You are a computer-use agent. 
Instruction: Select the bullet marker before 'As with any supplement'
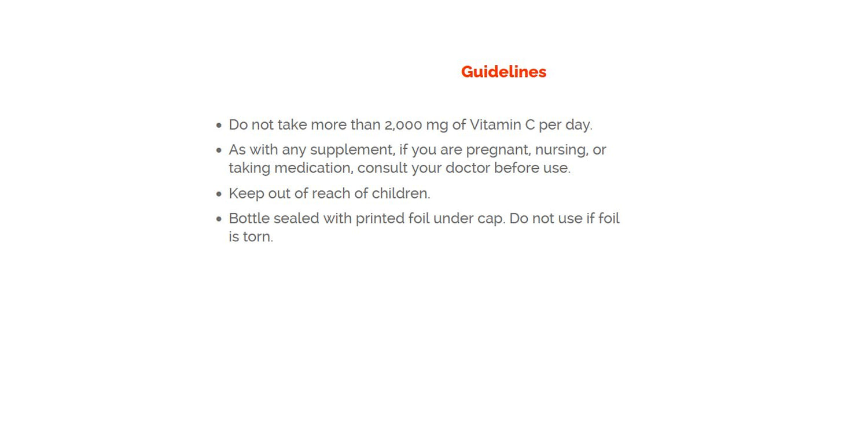coord(219,150)
